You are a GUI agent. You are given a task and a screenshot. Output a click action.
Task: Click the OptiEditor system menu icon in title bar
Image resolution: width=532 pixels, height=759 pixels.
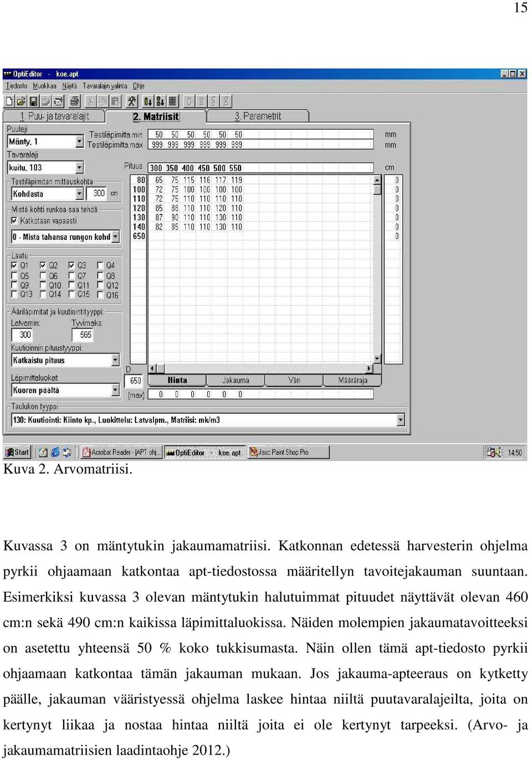(7, 74)
